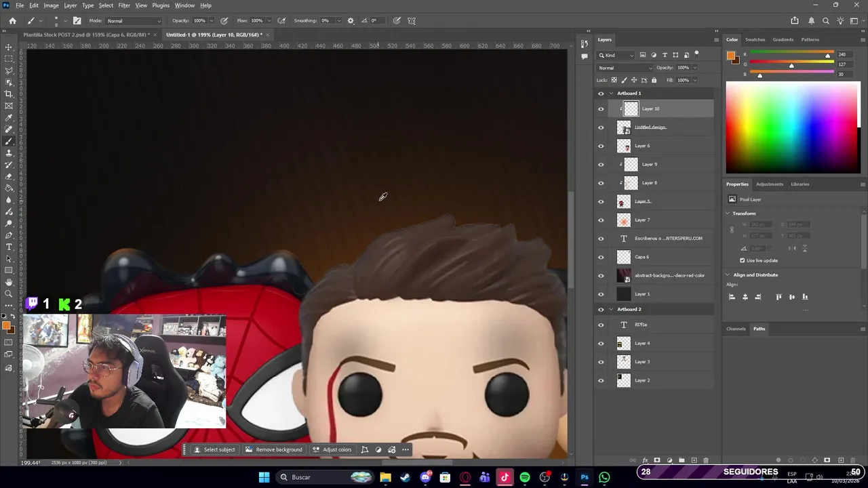Collapse Artboard 1 group
The image size is (868, 488).
[x=611, y=94]
